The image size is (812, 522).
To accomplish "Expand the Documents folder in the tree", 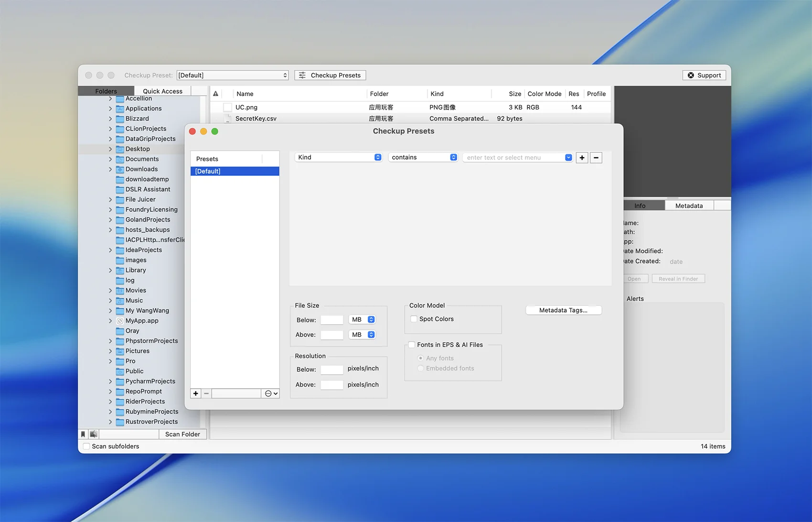I will [x=110, y=159].
